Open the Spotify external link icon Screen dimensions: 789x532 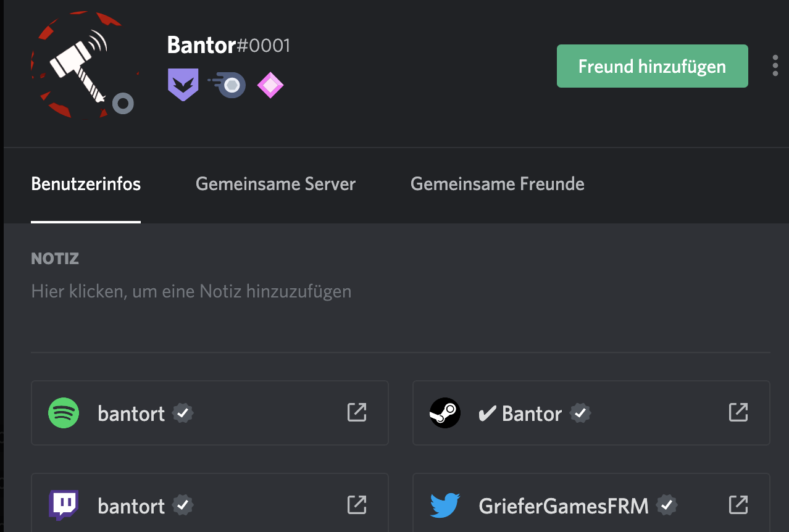[357, 412]
